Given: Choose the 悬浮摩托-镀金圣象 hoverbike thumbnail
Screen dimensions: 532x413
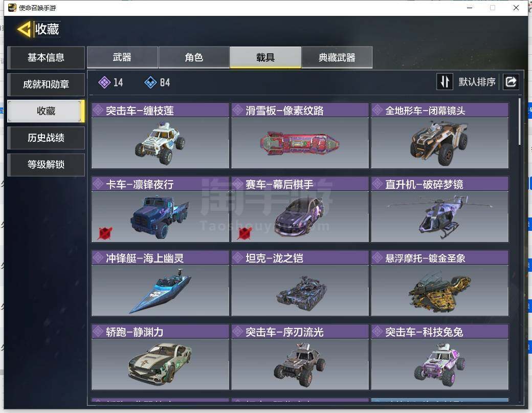Looking at the screenshot, I should (440, 290).
